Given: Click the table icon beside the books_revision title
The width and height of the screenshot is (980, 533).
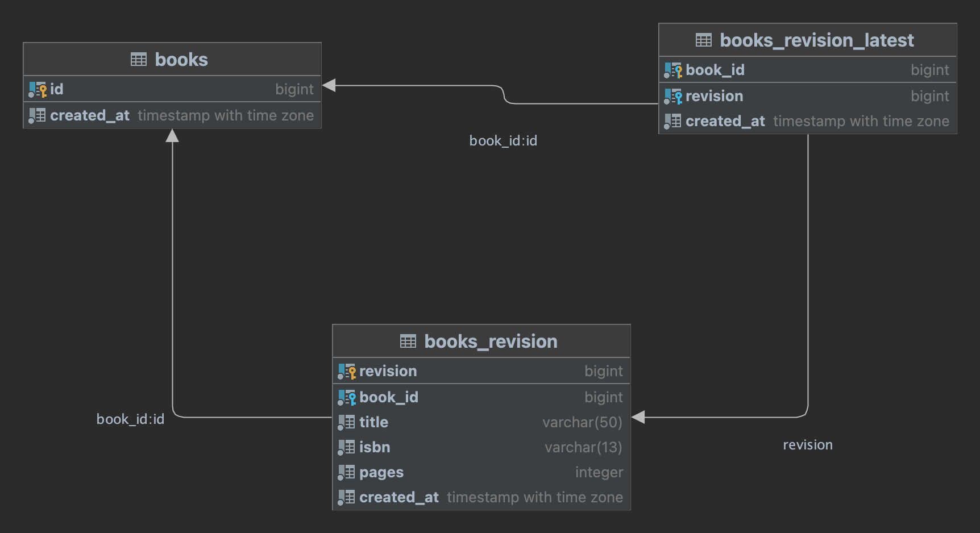Looking at the screenshot, I should pyautogui.click(x=408, y=342).
